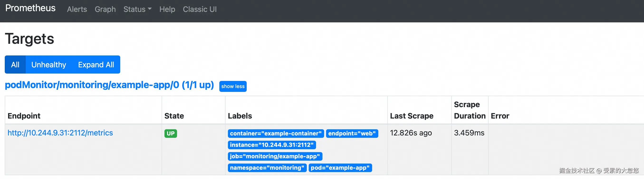
Task: Filter to Unhealthy targets only
Action: [48, 65]
